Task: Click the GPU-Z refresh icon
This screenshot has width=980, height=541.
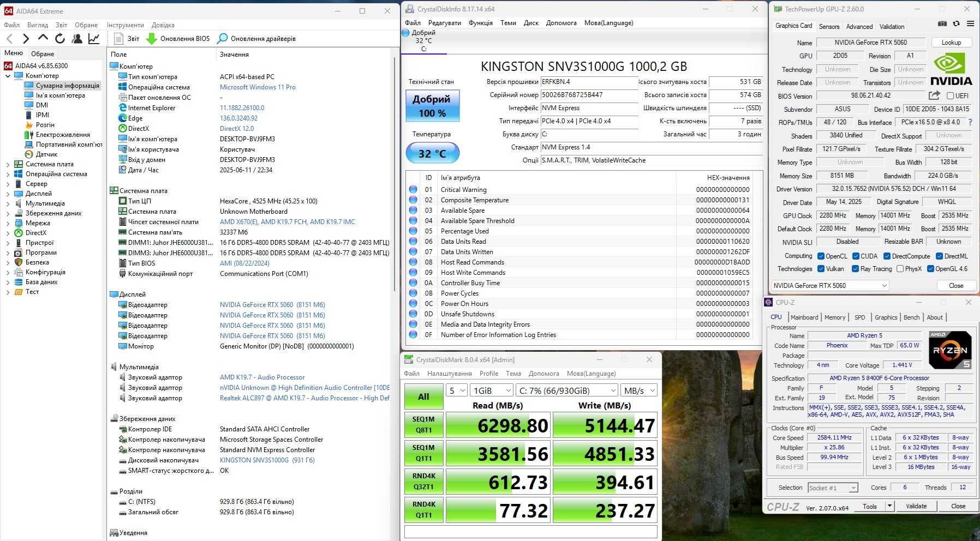Action: [x=956, y=24]
